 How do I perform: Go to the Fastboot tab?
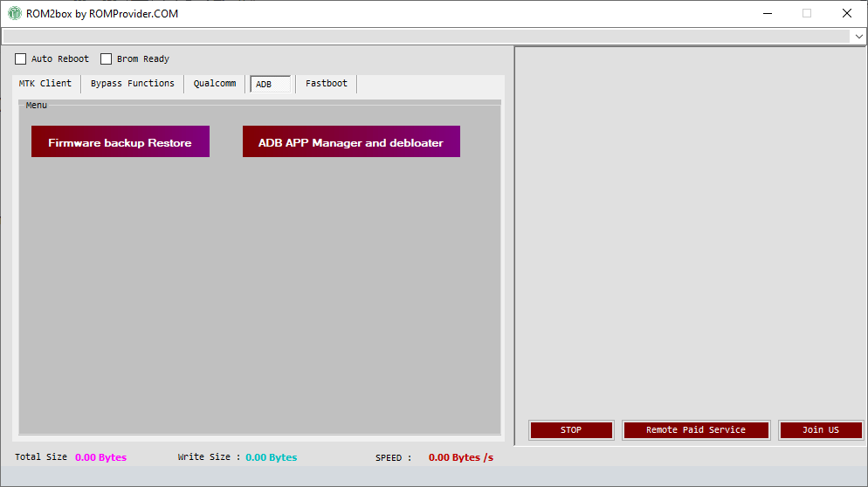click(x=327, y=84)
